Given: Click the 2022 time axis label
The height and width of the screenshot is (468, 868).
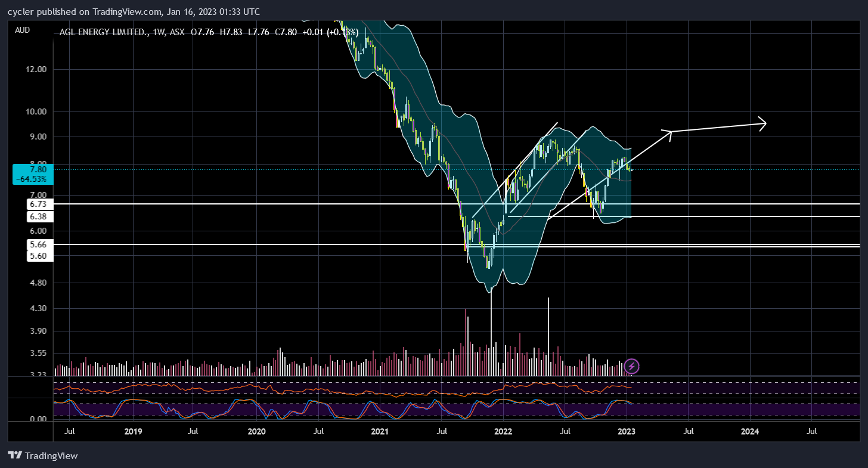Looking at the screenshot, I should [x=503, y=430].
